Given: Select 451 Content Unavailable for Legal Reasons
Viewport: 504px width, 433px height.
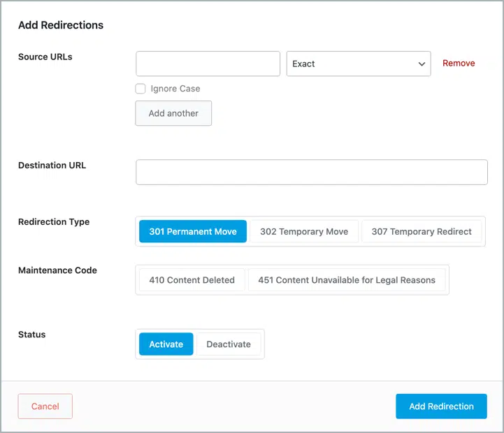Looking at the screenshot, I should click(x=347, y=280).
